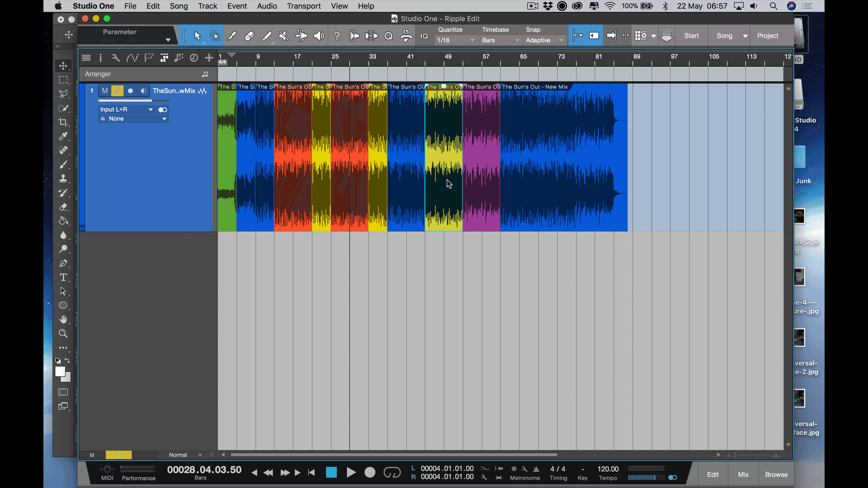Select the Photoshop Type tool in sidebar
868x488 pixels.
(63, 277)
